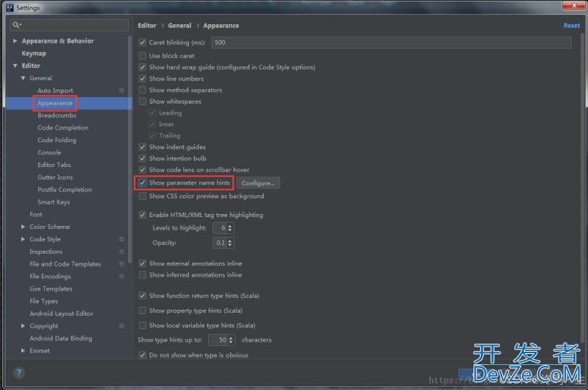Uncheck Show parameter name hints
Viewport: 588px width, 390px height.
coord(143,182)
